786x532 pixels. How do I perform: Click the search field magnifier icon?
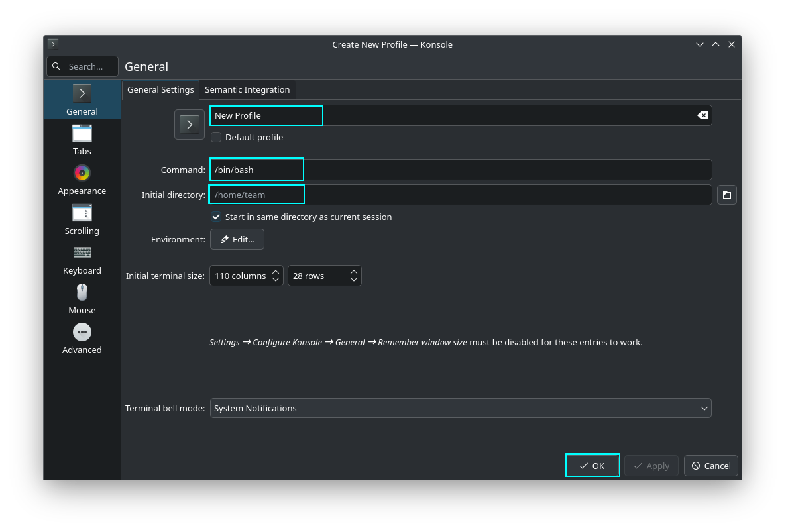56,66
